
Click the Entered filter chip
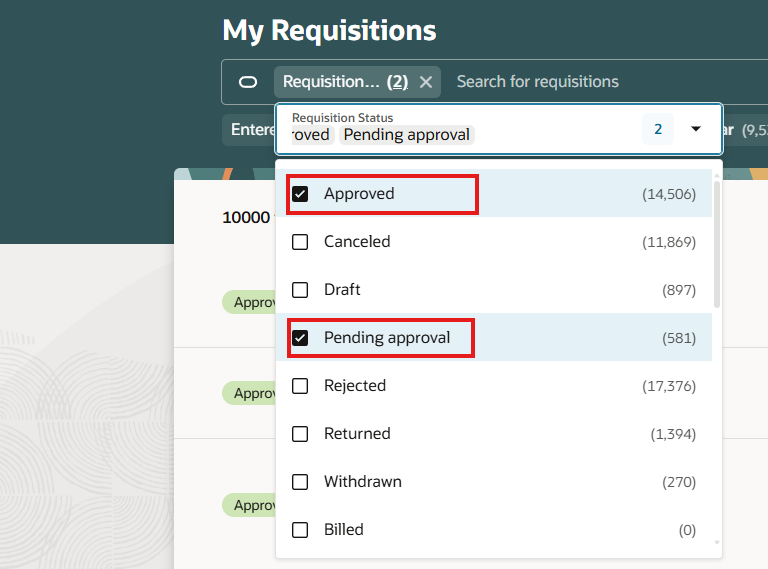[x=251, y=130]
